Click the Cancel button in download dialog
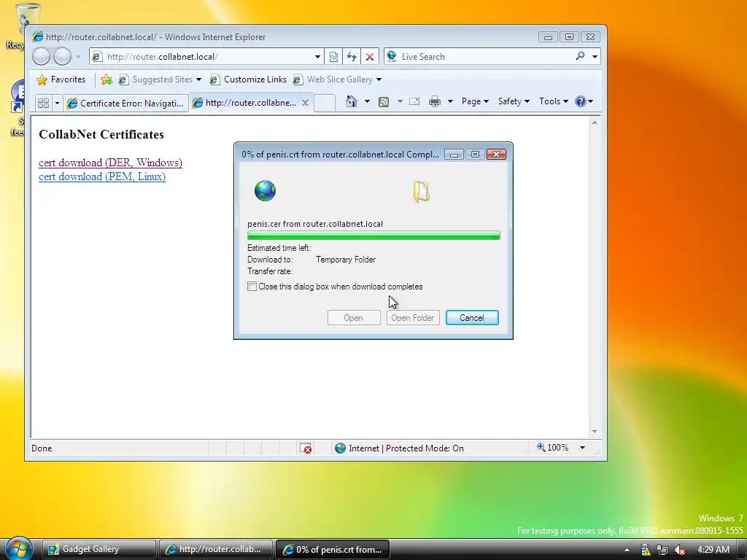Image resolution: width=747 pixels, height=560 pixels. (x=472, y=318)
